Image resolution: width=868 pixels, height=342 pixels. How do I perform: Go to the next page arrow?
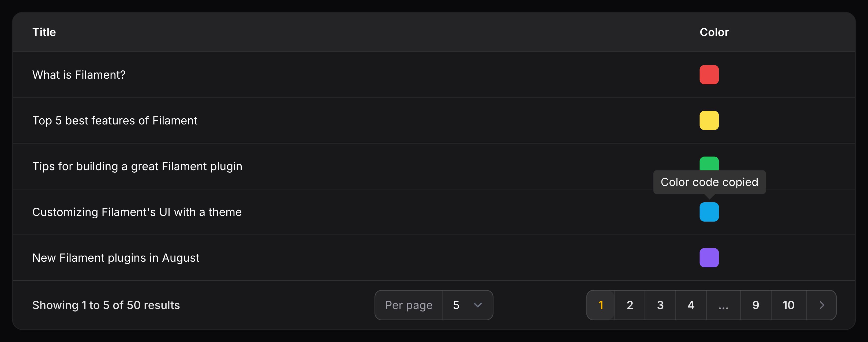(821, 305)
